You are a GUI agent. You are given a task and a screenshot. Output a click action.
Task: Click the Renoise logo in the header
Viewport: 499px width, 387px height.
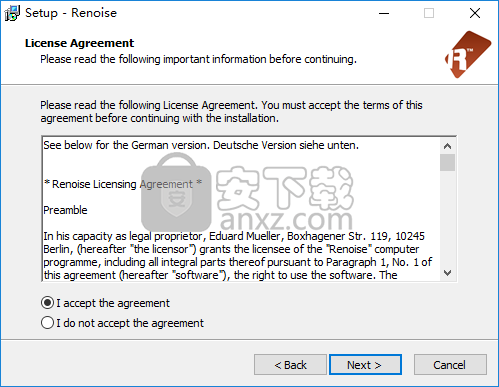(x=468, y=54)
